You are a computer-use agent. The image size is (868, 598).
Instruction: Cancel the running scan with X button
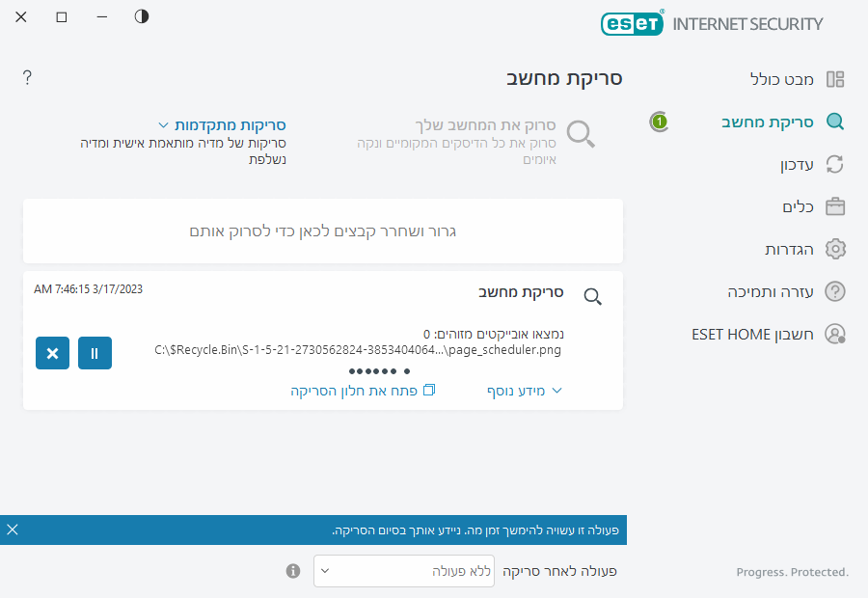coord(52,353)
